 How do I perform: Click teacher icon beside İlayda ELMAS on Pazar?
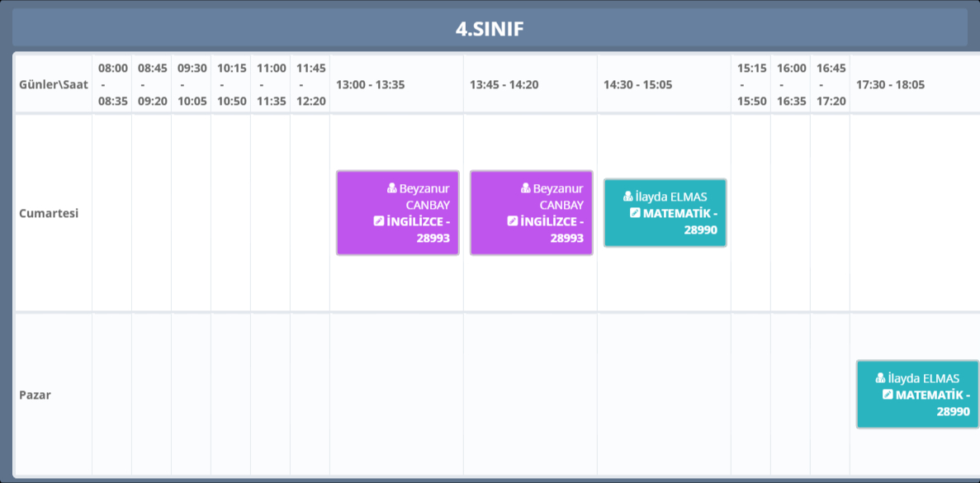881,378
